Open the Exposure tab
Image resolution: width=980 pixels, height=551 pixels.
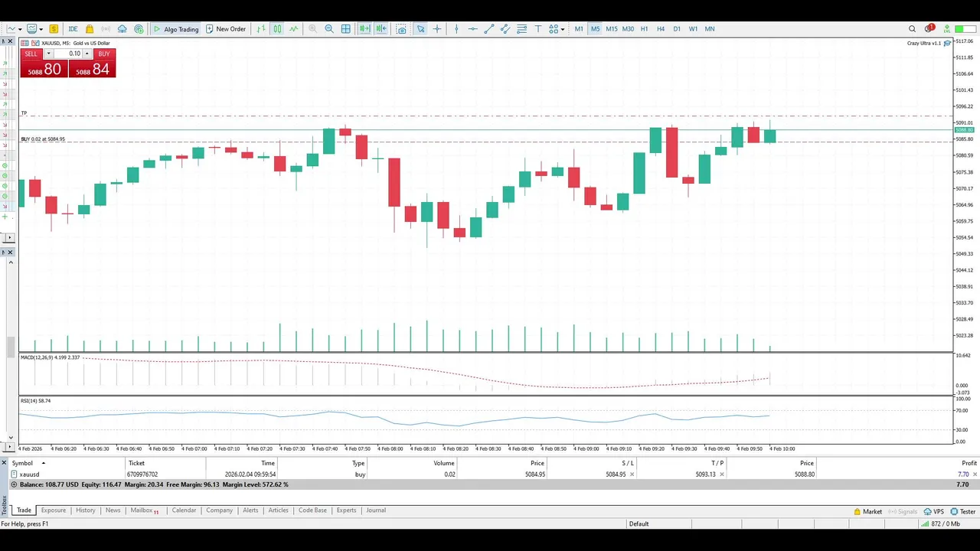[53, 510]
